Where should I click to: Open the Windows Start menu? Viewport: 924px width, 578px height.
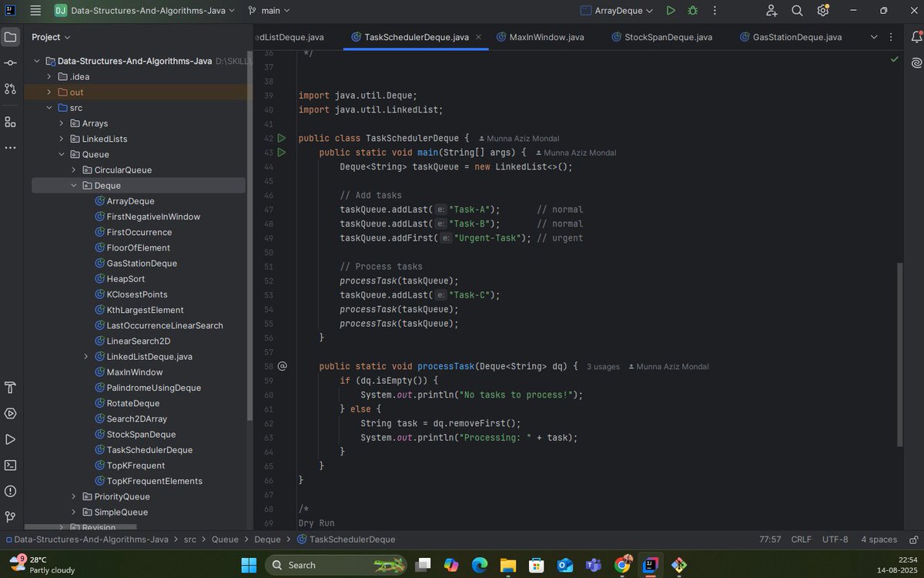249,565
